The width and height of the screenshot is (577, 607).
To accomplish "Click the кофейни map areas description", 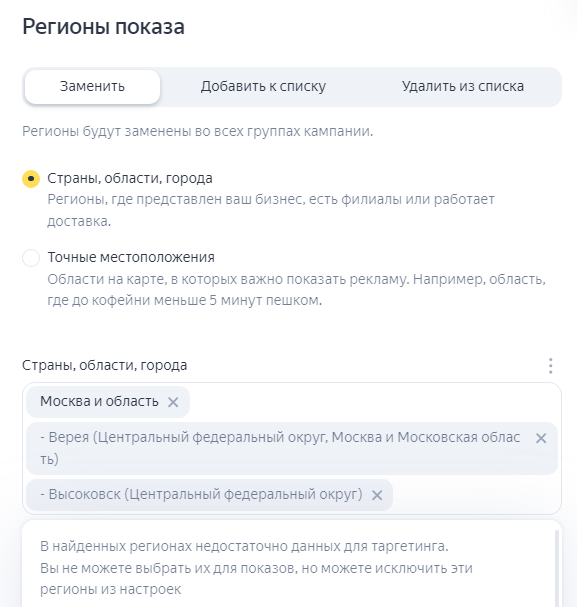I will 296,290.
